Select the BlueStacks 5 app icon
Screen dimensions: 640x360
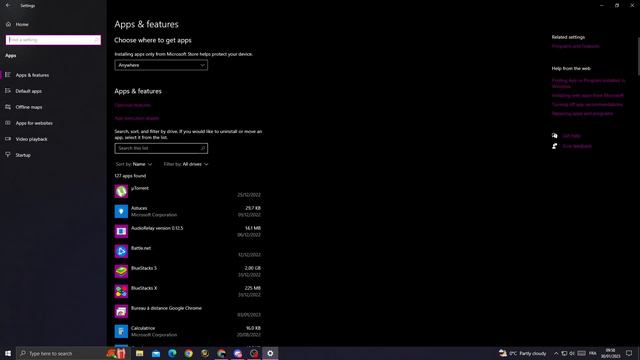pos(121,271)
